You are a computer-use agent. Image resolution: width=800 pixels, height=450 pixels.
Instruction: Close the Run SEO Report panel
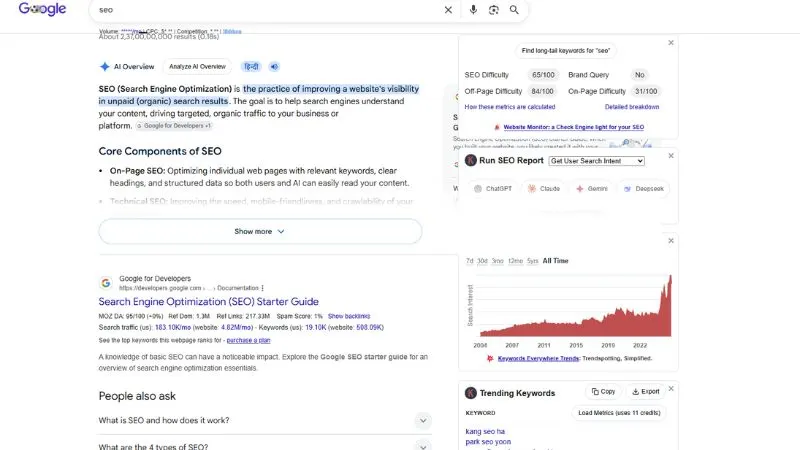point(671,156)
